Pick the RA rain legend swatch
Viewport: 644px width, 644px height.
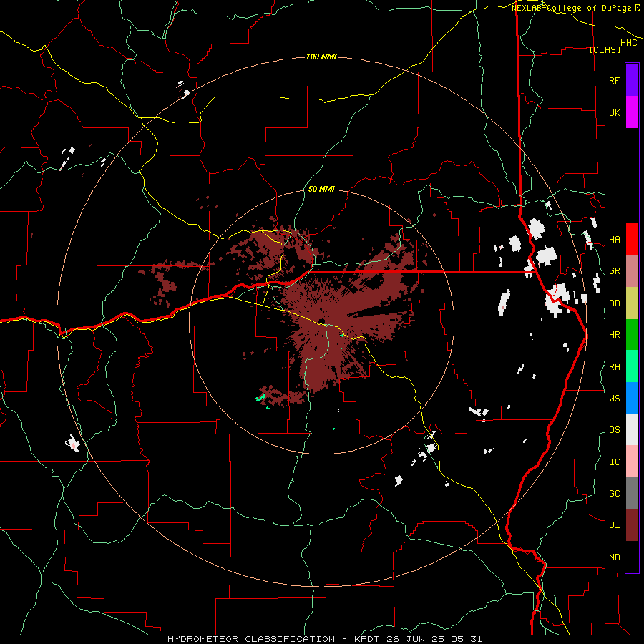632,366
